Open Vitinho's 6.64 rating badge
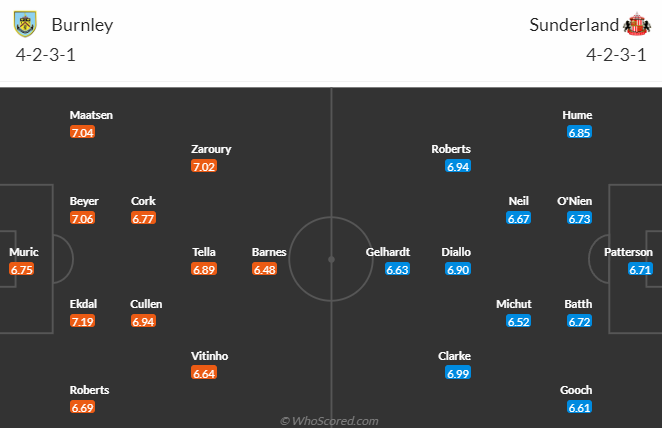662x428 pixels. 204,373
